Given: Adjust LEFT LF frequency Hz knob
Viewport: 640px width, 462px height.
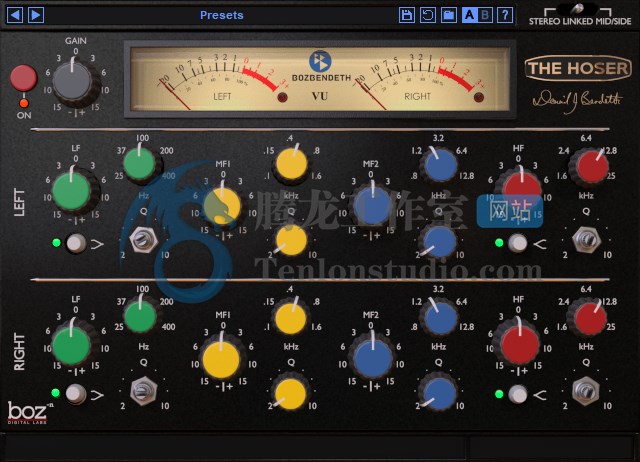Looking at the screenshot, I should (140, 164).
